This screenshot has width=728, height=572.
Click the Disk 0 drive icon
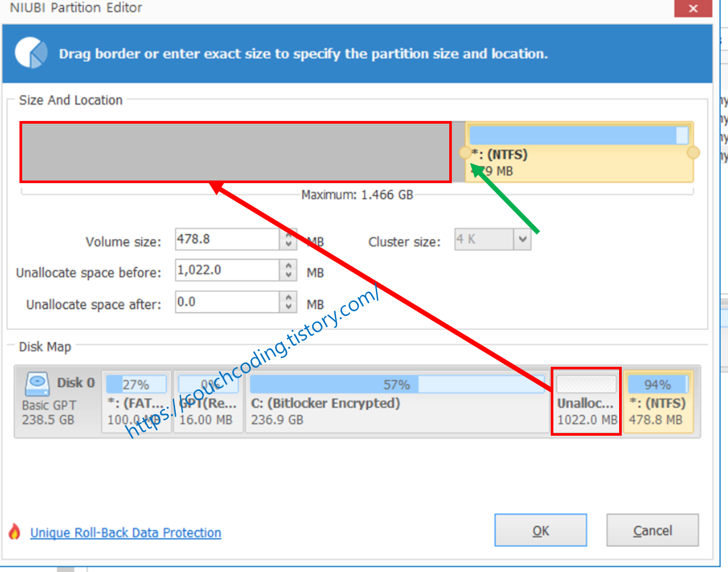coord(37,384)
